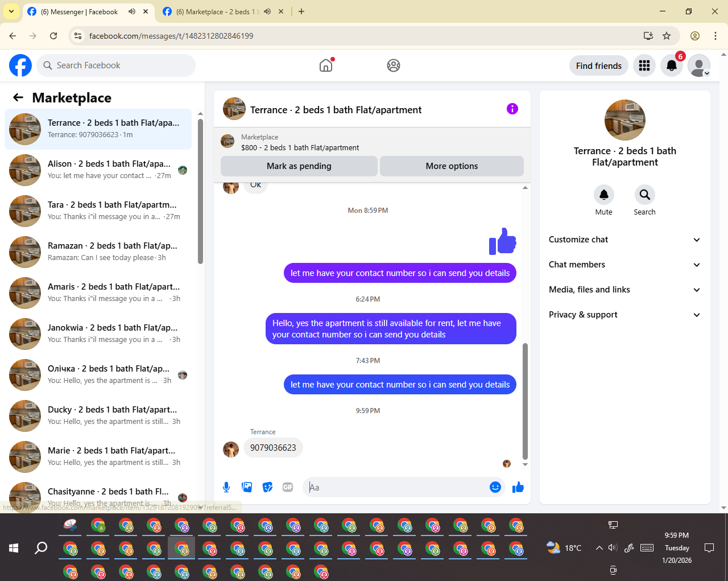Send a thumbs-up like from the composer

click(518, 487)
